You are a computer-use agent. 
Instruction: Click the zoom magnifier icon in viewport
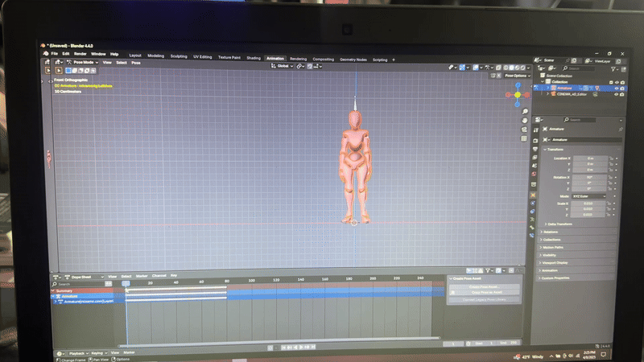[526, 109]
